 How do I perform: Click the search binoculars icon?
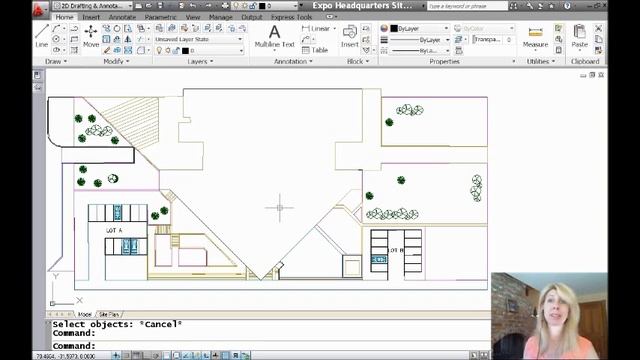click(x=514, y=6)
